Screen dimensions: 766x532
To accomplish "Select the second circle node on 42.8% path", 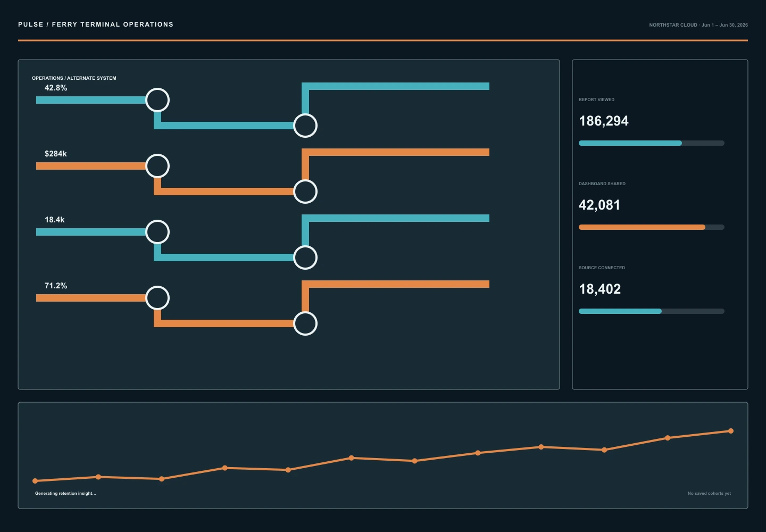I will [x=305, y=126].
